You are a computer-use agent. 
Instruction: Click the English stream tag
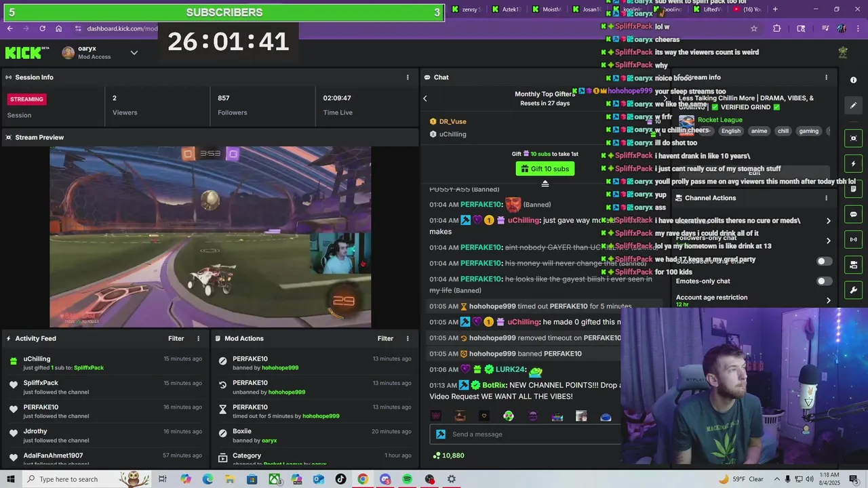pyautogui.click(x=731, y=131)
